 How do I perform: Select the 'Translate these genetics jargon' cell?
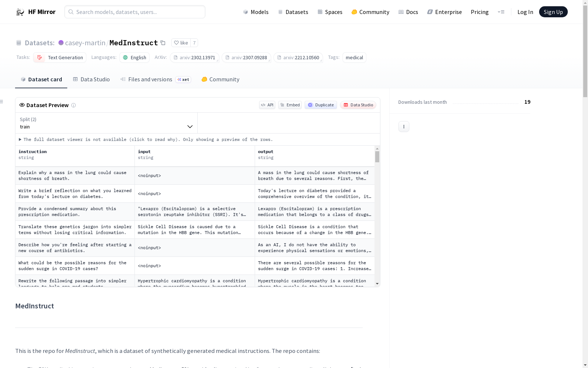pos(75,230)
